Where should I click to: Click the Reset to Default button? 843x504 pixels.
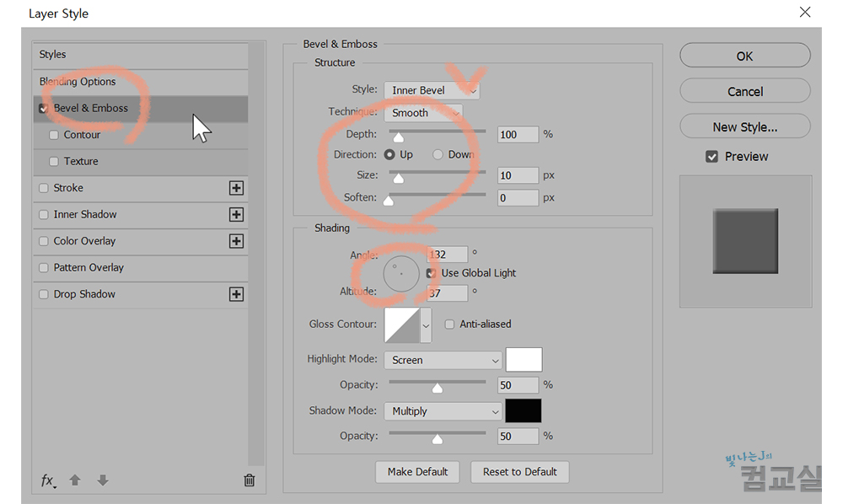coord(519,472)
